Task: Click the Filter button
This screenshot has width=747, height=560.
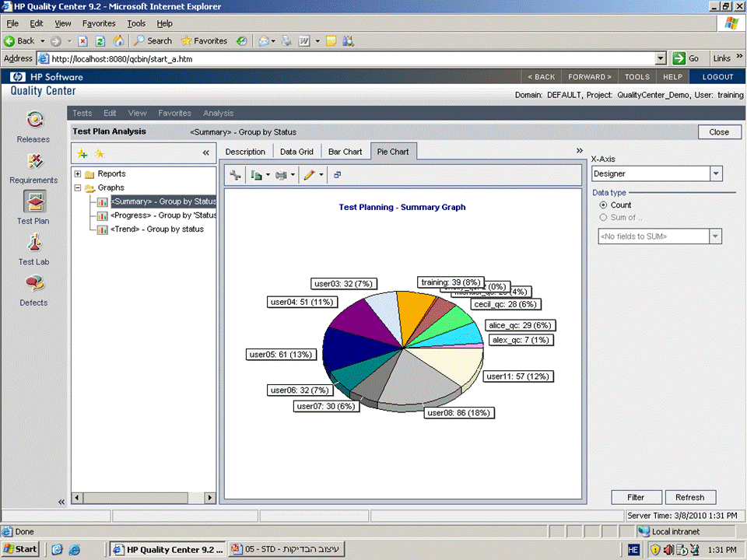Action: coord(636,497)
